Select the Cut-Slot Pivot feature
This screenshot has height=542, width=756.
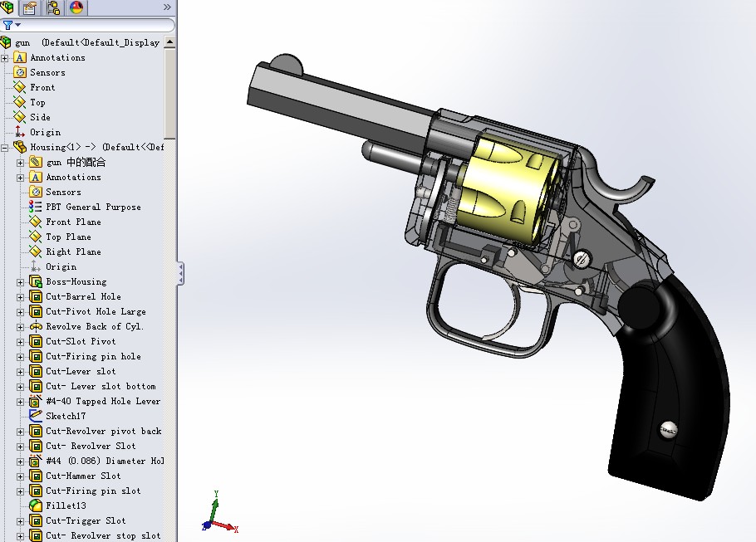[x=81, y=341]
